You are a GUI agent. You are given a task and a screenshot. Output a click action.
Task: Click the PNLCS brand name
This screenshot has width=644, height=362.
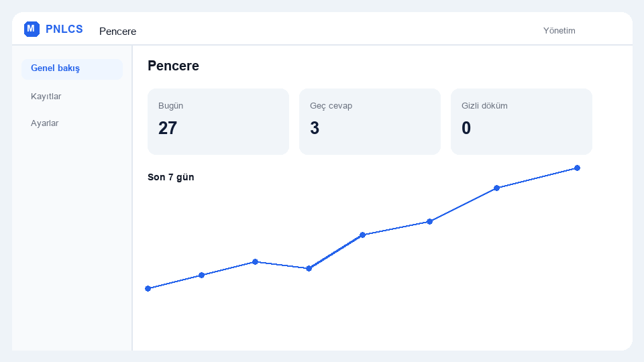point(64,29)
